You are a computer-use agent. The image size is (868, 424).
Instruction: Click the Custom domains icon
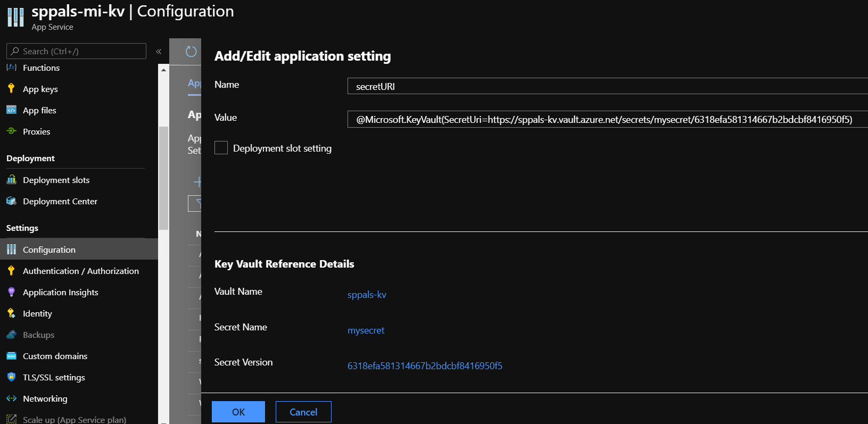click(x=11, y=356)
